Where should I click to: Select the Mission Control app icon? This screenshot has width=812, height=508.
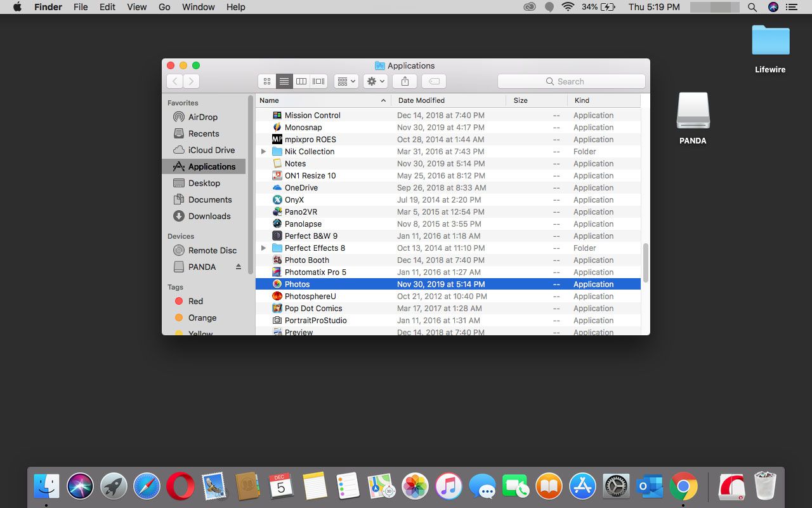(277, 116)
